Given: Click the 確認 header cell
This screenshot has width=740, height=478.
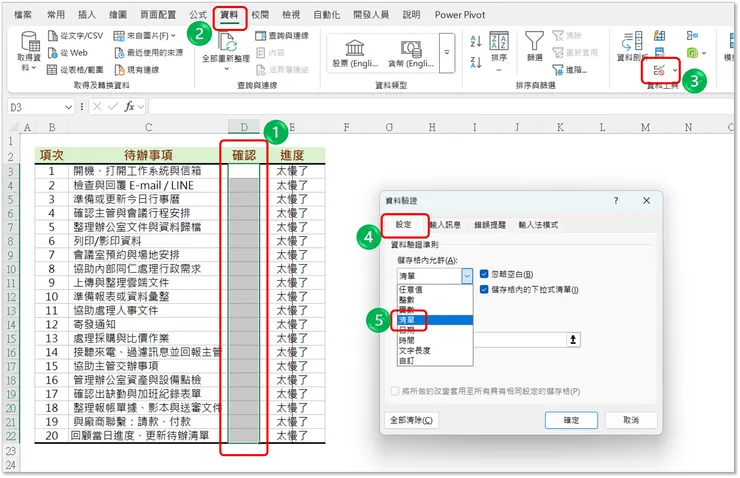Looking at the screenshot, I should coord(244,155).
